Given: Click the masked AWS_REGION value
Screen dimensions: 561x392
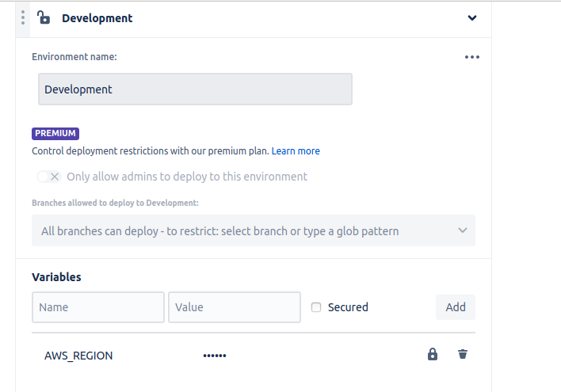Looking at the screenshot, I should point(215,356).
